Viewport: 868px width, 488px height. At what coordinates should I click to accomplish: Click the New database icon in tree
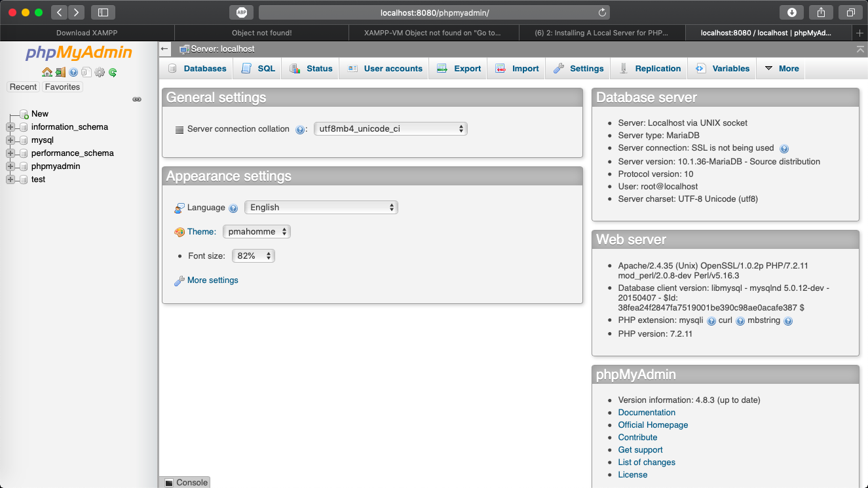click(24, 114)
